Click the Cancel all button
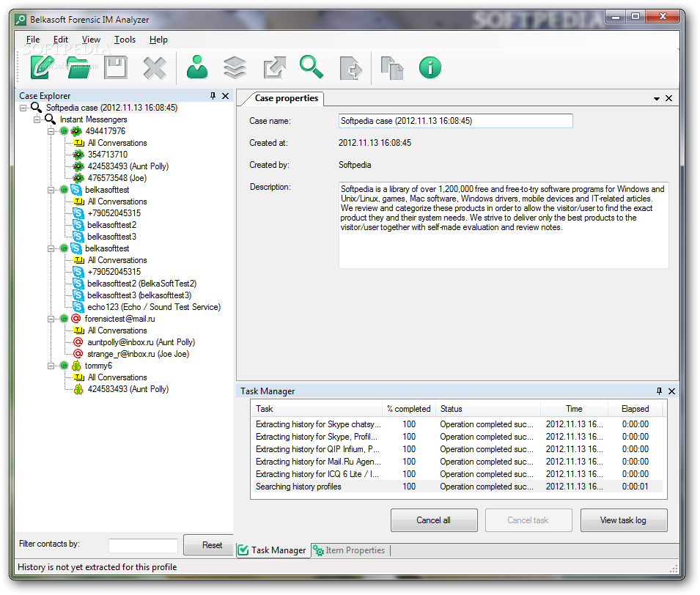Viewport: 700px width, 595px height. click(x=434, y=520)
